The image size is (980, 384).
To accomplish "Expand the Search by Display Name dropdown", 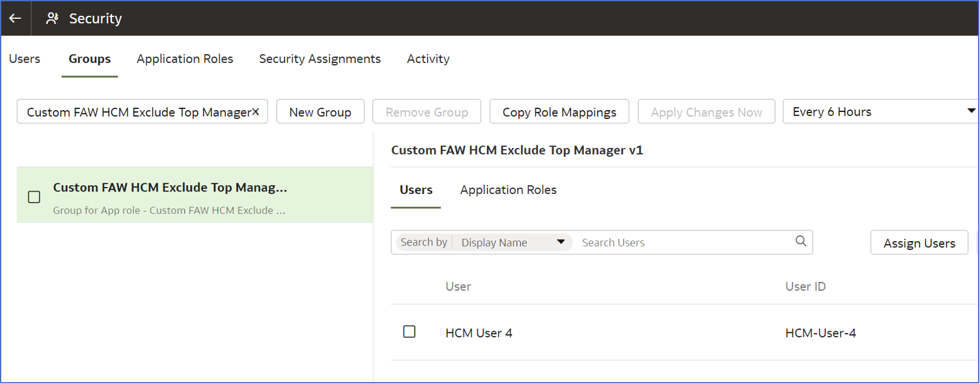I will [x=561, y=242].
